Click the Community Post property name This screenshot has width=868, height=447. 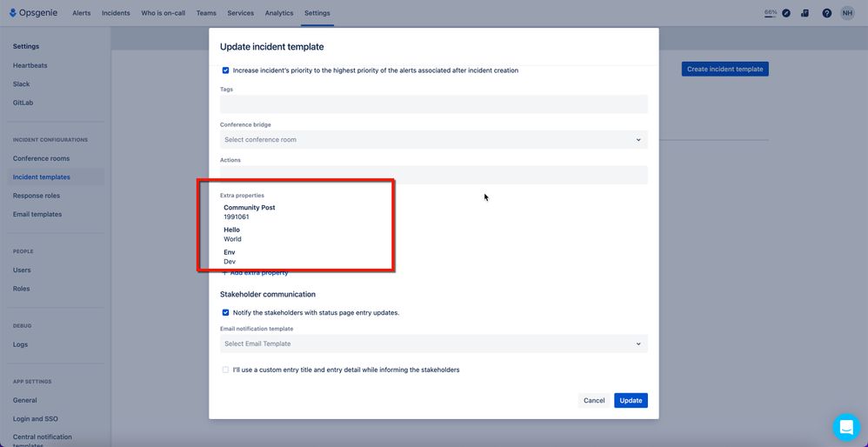coord(250,208)
